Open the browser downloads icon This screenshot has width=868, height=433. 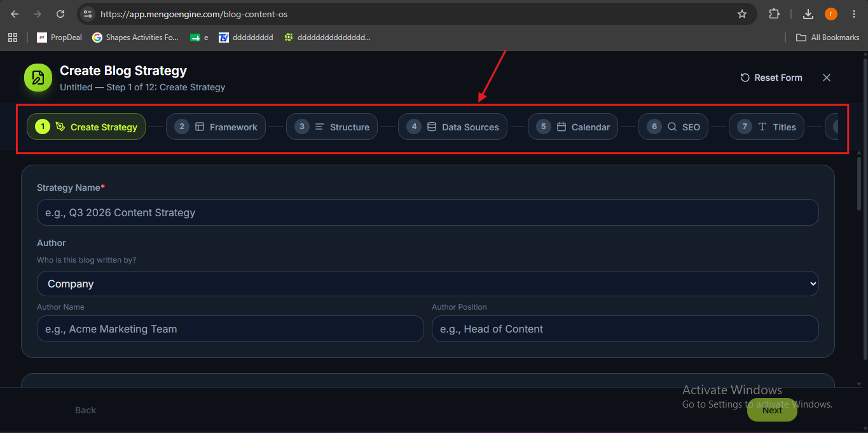tap(808, 14)
